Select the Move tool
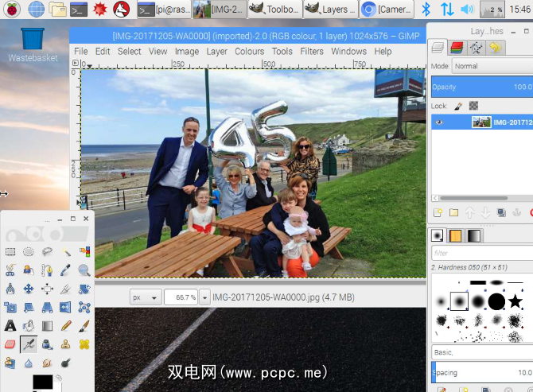Image resolution: width=533 pixels, height=392 pixels. pyautogui.click(x=29, y=289)
